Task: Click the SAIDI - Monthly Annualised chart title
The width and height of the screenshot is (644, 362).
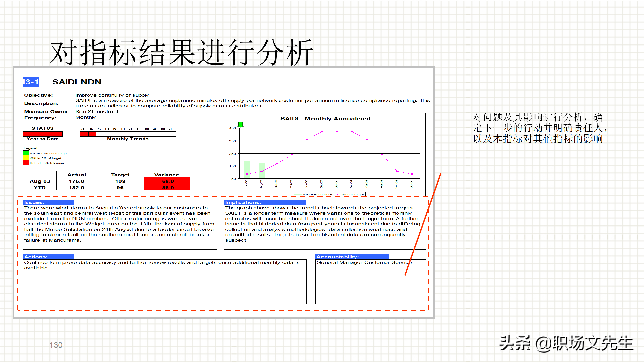Action: 325,119
